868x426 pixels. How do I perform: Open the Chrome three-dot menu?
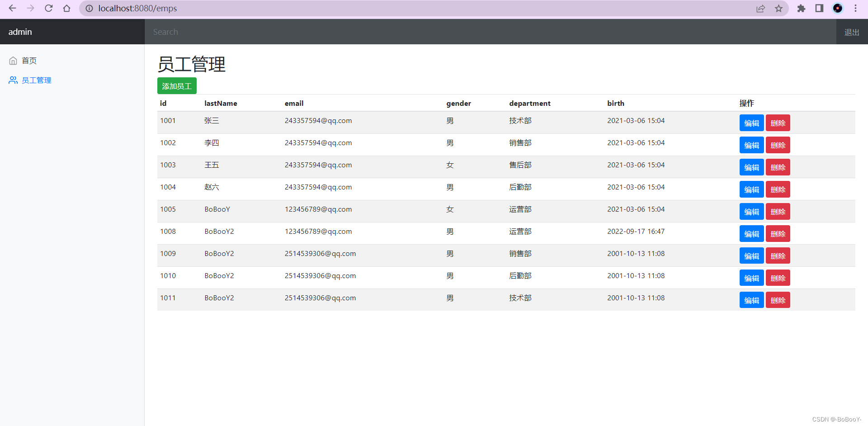(x=855, y=8)
